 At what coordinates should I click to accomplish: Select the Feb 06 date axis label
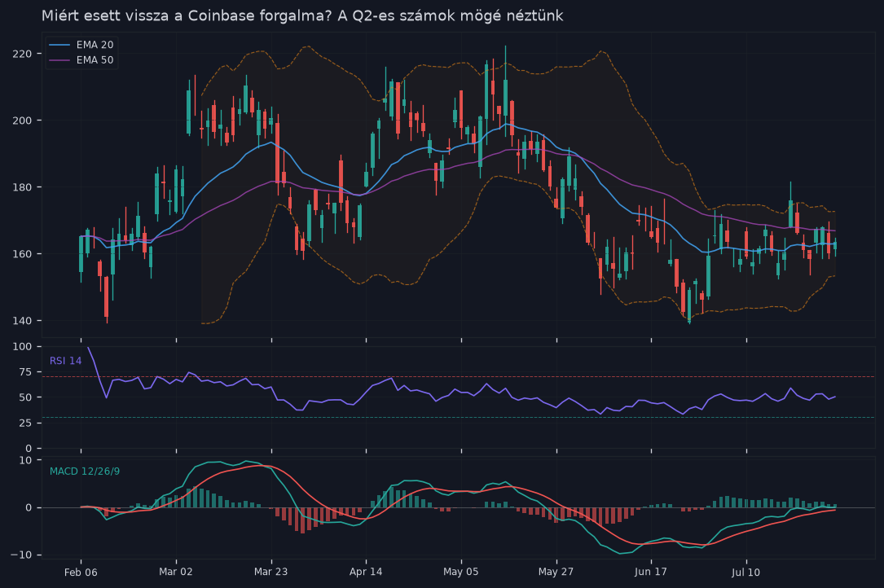pyautogui.click(x=81, y=573)
